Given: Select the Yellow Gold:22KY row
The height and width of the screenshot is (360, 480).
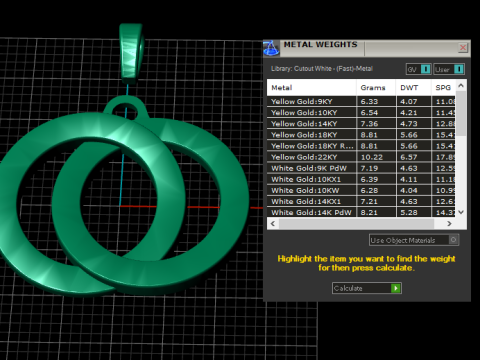Looking at the screenshot, I should coord(361,157).
